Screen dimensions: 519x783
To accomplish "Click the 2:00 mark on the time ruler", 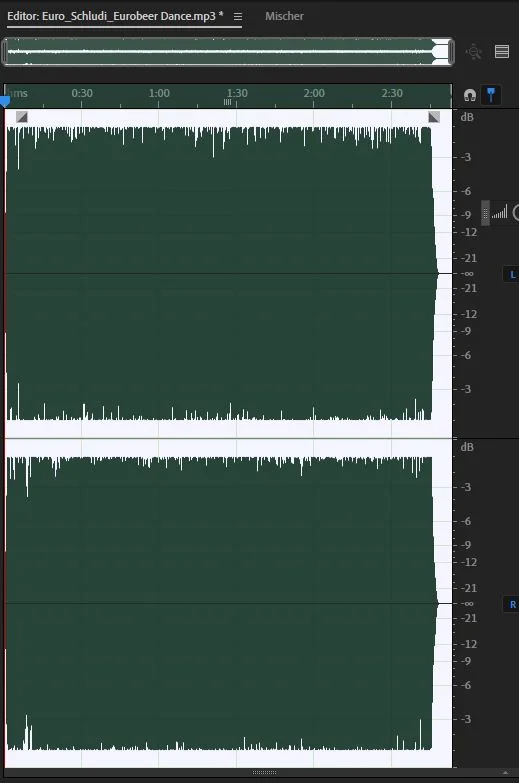I will click(x=314, y=93).
